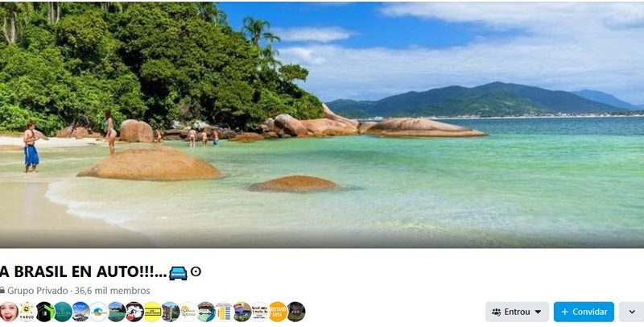Click the plus icon on Convidar
Screen dimensions: 644x327
[x=565, y=313]
